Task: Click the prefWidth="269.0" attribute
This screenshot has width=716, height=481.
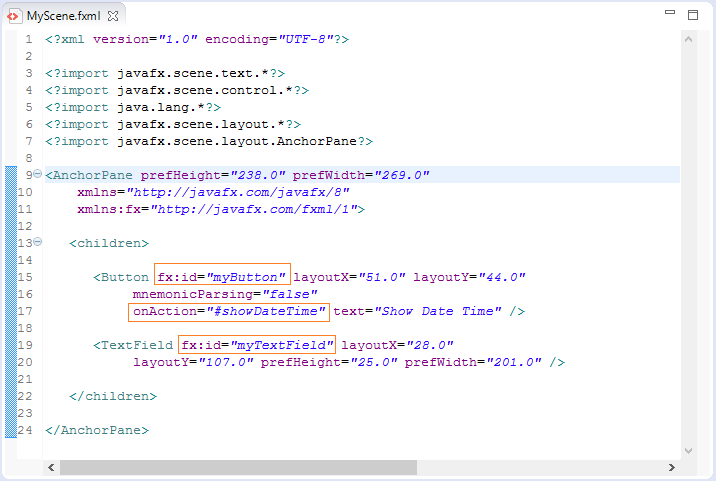Action: [361, 175]
